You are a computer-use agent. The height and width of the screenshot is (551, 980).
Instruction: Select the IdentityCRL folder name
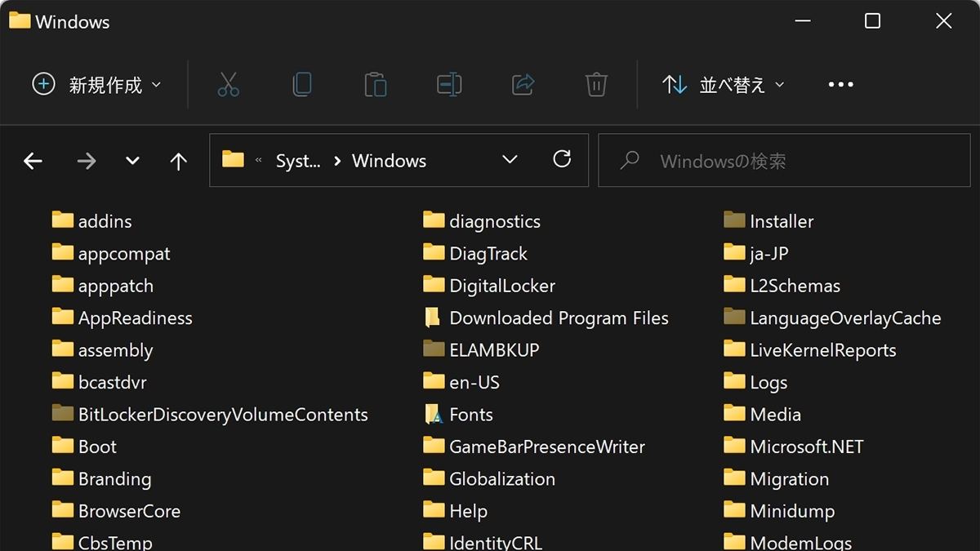pos(496,542)
